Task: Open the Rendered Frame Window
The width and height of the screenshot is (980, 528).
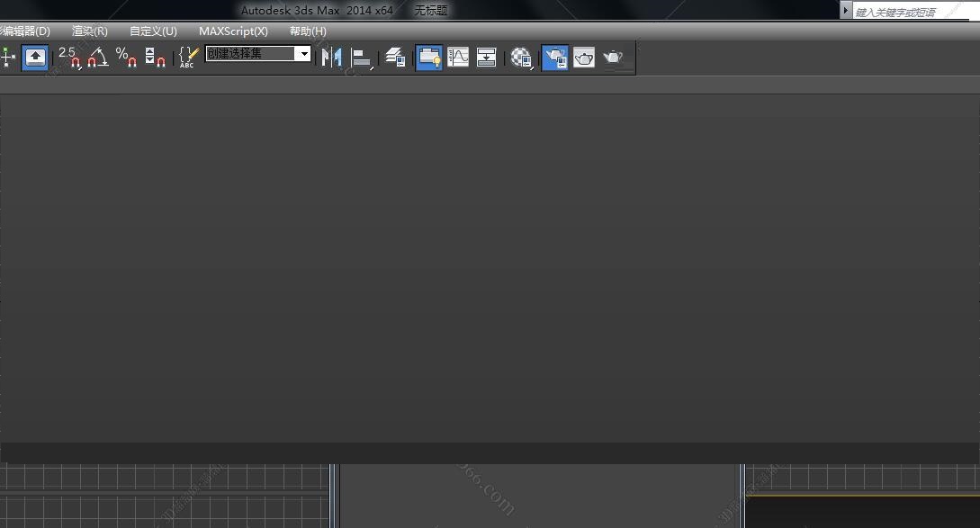Action: click(584, 58)
